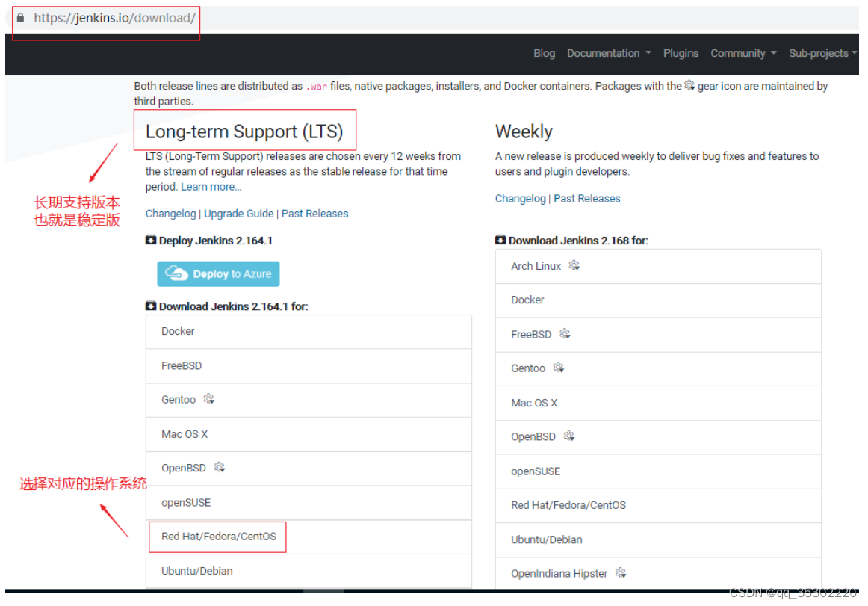
Task: Select FreeBSD in the Weekly download list
Action: [658, 335]
